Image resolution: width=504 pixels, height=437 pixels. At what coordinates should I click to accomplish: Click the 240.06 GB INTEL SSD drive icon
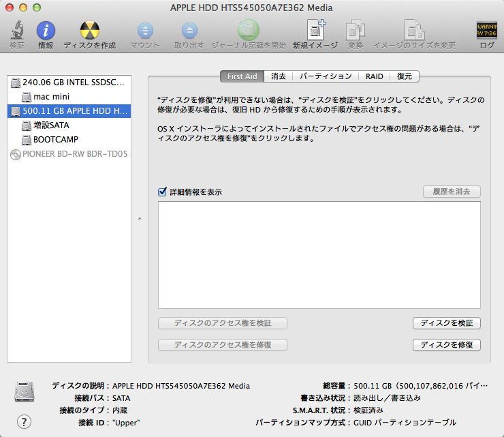[16, 82]
